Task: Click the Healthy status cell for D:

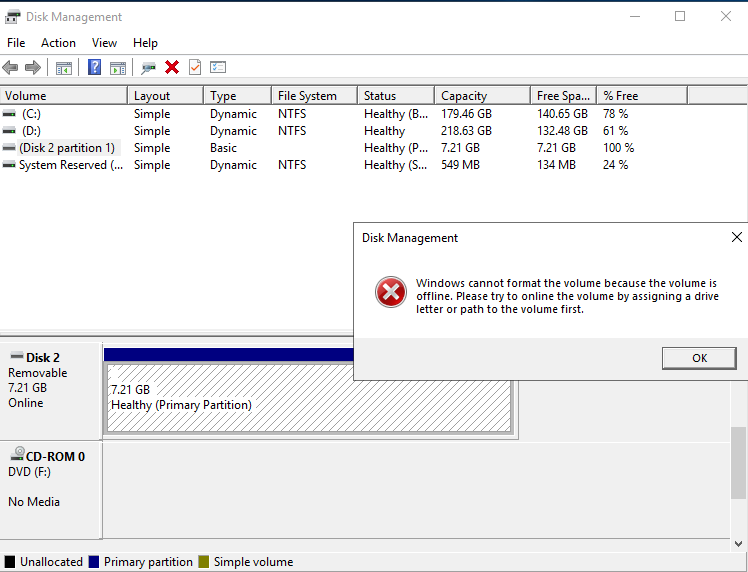Action: point(384,131)
